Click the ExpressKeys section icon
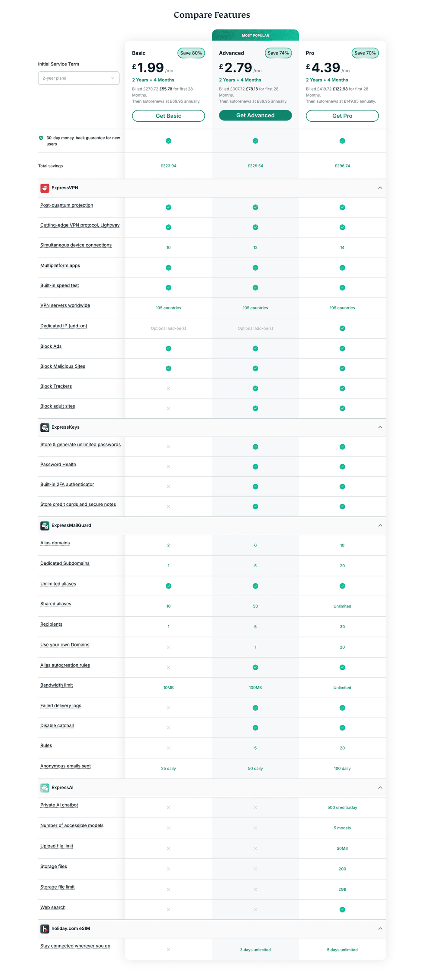 [45, 427]
